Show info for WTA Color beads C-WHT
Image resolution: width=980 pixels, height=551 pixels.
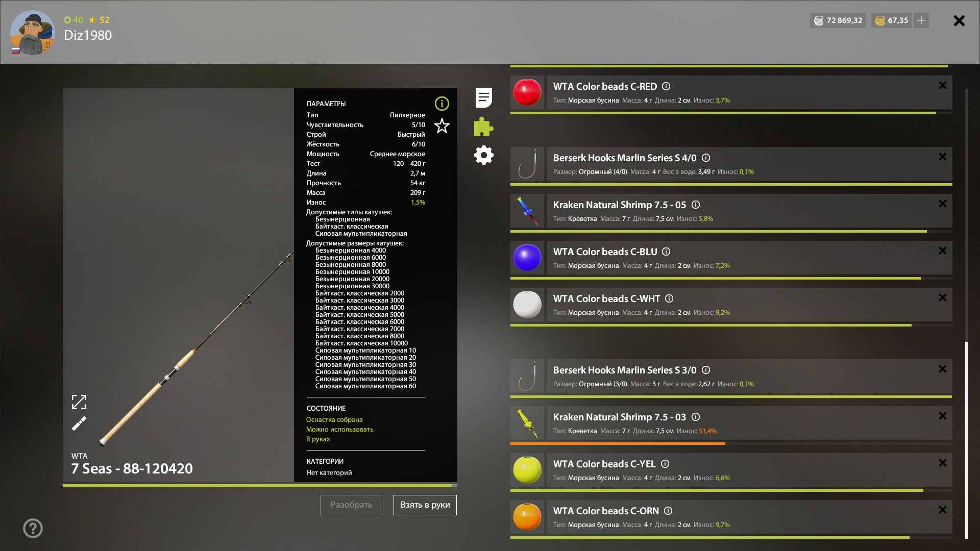point(669,298)
